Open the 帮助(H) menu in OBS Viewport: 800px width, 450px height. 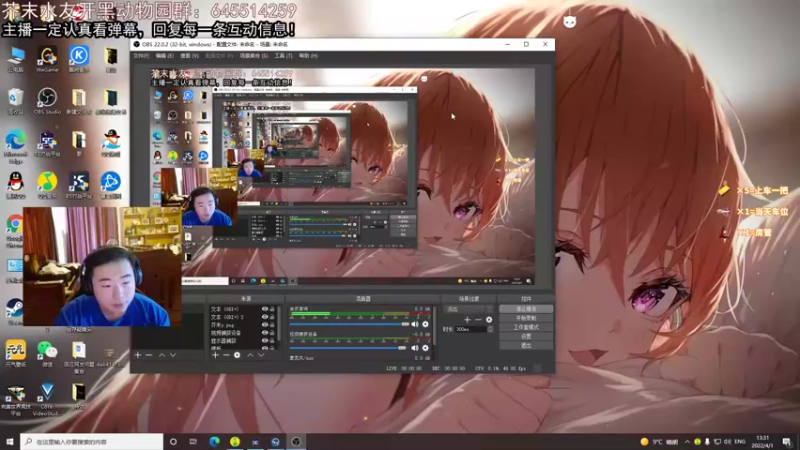coord(308,56)
